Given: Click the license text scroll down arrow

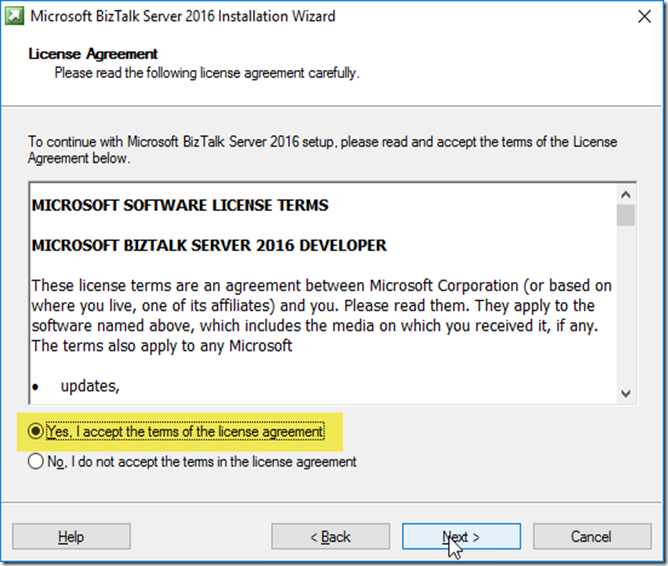Looking at the screenshot, I should tap(625, 393).
